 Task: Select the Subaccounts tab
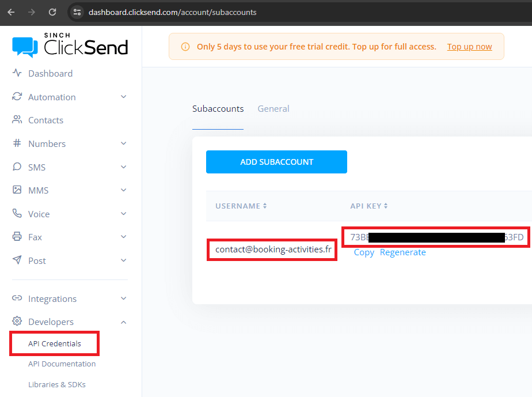[218, 109]
